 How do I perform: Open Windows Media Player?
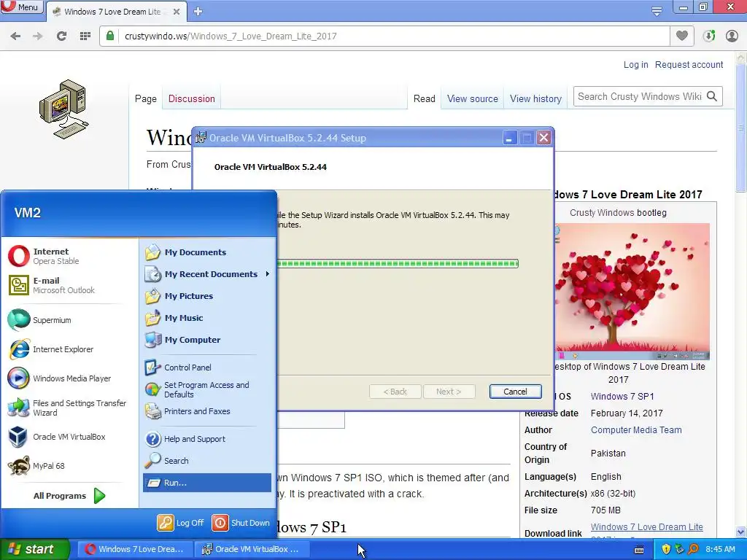click(x=70, y=378)
